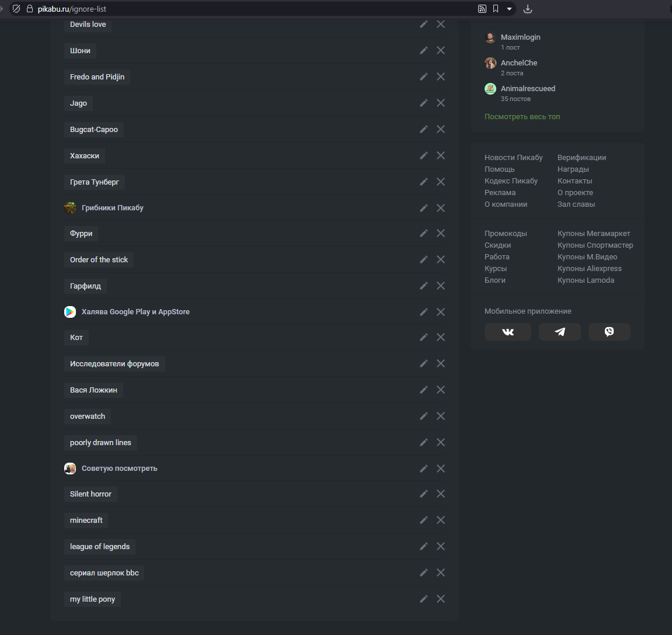Edit the Хахаски ignore rule

tap(423, 155)
